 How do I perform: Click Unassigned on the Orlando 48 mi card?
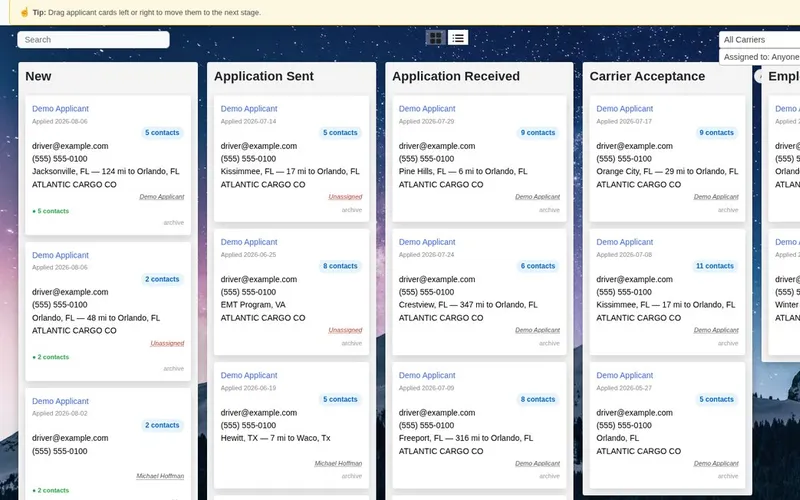coord(167,343)
